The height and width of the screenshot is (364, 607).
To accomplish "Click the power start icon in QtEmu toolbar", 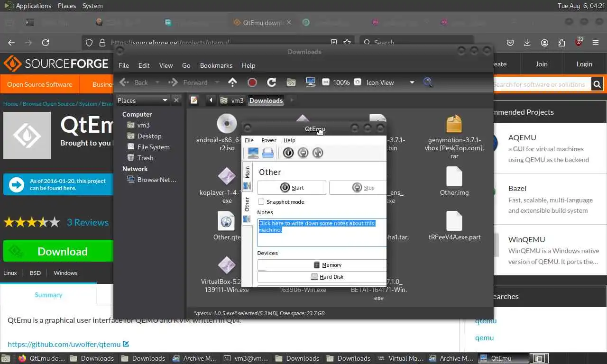I will 288,153.
